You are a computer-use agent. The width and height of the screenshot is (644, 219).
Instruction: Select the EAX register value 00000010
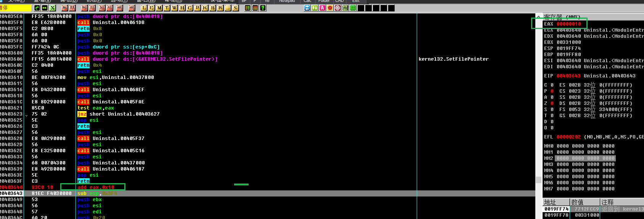[x=569, y=24]
